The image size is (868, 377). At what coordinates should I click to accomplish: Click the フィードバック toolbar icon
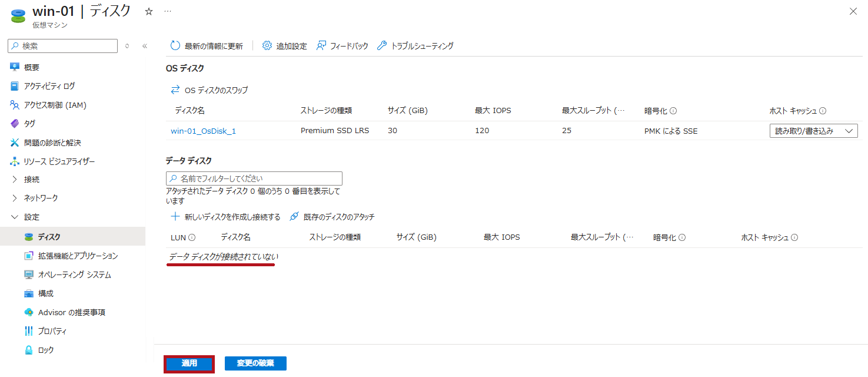tap(321, 46)
